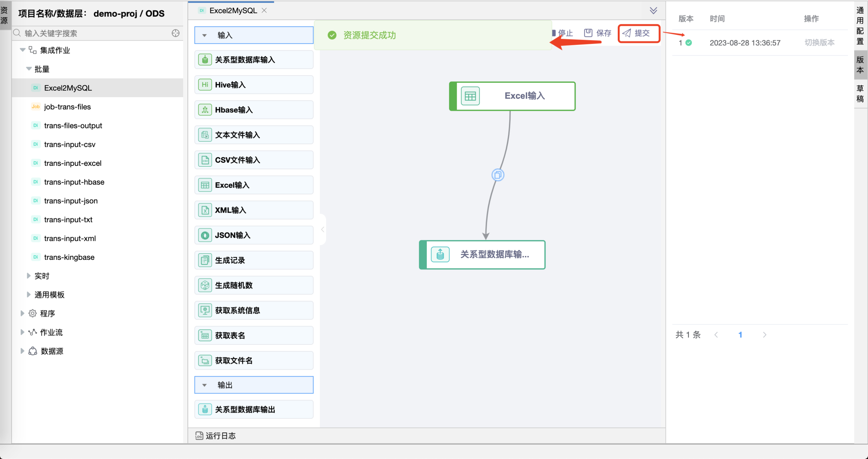Viewport: 868px width, 459px height.
Task: Select the CSV文件输入 node
Action: (253, 160)
